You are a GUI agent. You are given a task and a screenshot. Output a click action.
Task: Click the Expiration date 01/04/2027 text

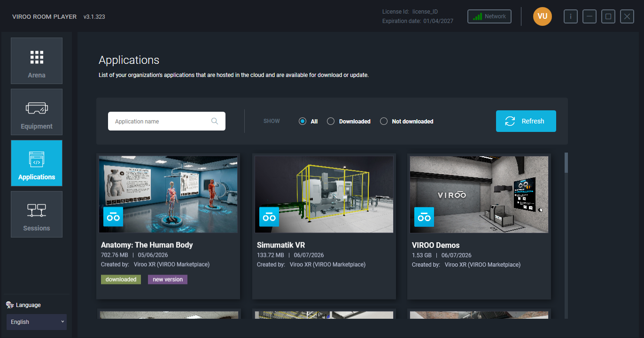click(x=418, y=21)
